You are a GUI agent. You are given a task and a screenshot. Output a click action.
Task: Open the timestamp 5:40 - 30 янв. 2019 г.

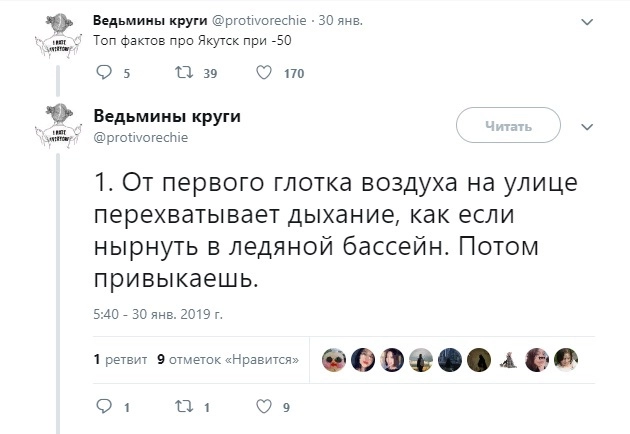pos(157,315)
